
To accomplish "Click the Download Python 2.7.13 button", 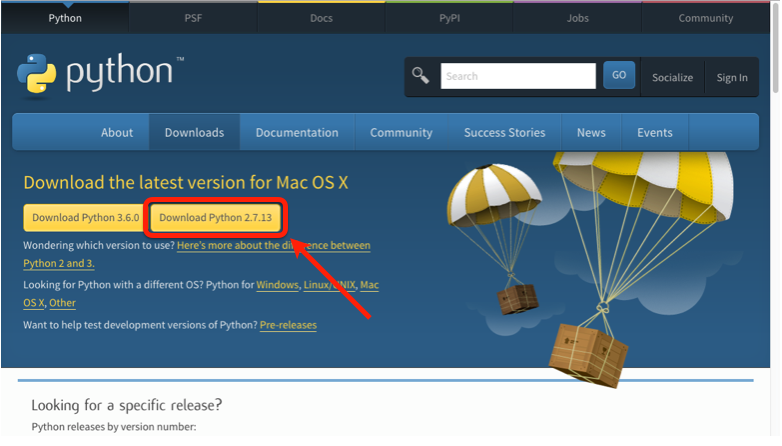I will [x=215, y=217].
